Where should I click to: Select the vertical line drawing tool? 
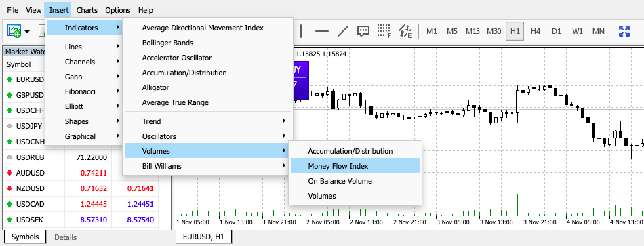(302, 31)
